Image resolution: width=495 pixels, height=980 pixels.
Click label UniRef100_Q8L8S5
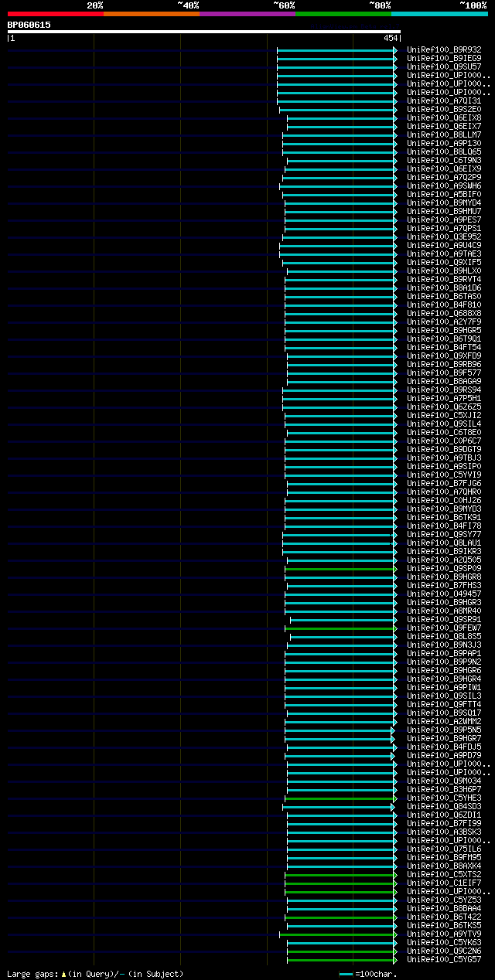pos(444,636)
